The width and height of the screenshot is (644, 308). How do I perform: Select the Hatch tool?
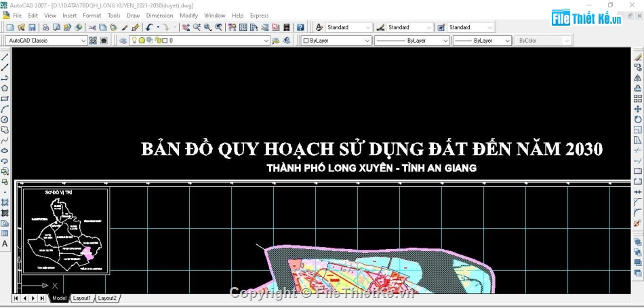click(x=5, y=202)
